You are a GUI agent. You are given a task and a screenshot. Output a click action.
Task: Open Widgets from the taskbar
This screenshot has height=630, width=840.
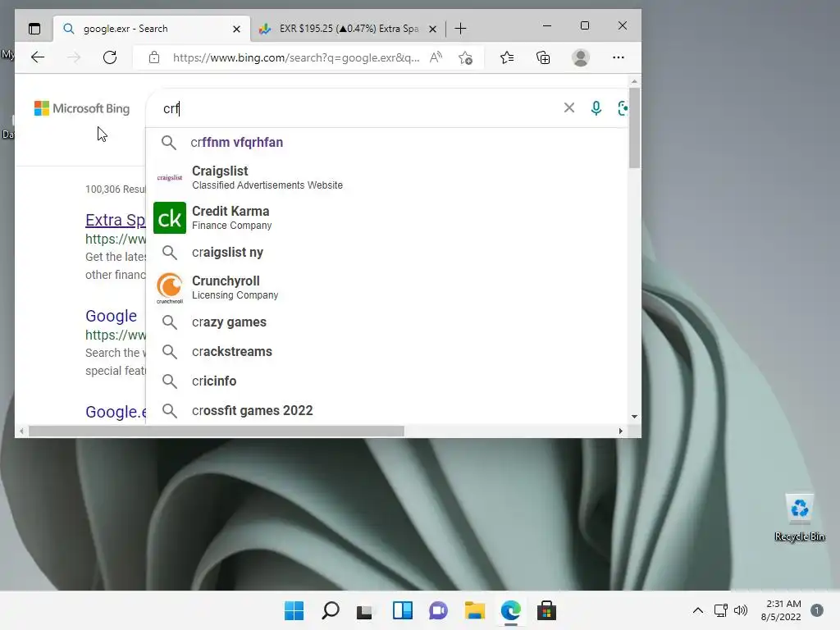click(402, 610)
